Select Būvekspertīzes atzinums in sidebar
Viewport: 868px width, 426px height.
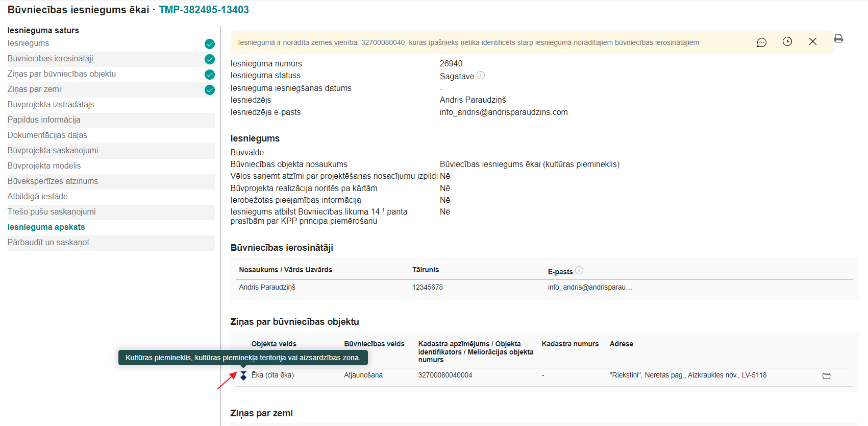coord(53,181)
